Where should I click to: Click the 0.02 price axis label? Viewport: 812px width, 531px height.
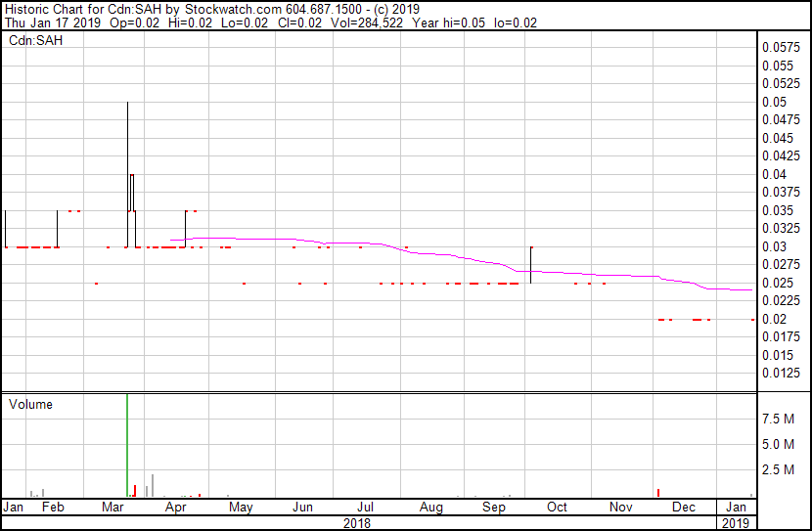coord(775,319)
